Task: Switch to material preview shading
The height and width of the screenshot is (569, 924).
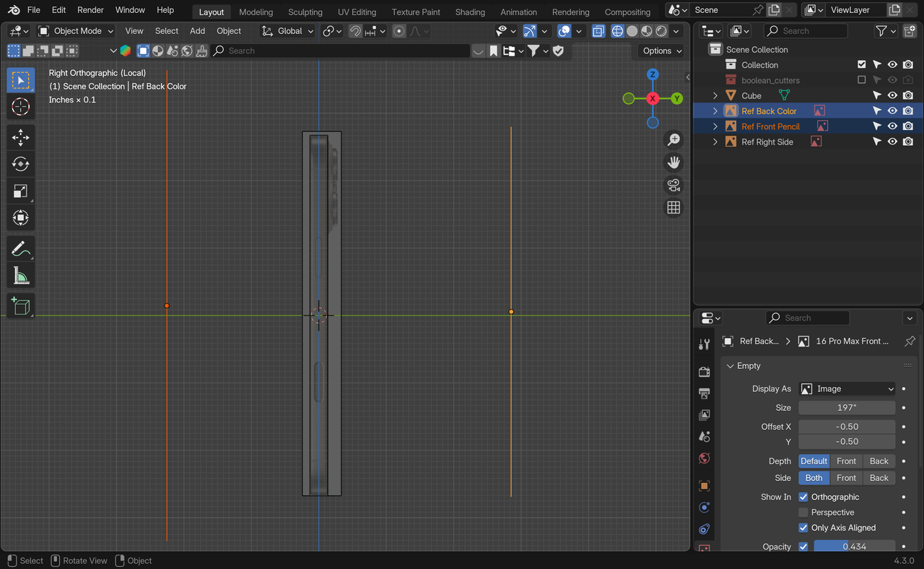Action: (x=646, y=31)
